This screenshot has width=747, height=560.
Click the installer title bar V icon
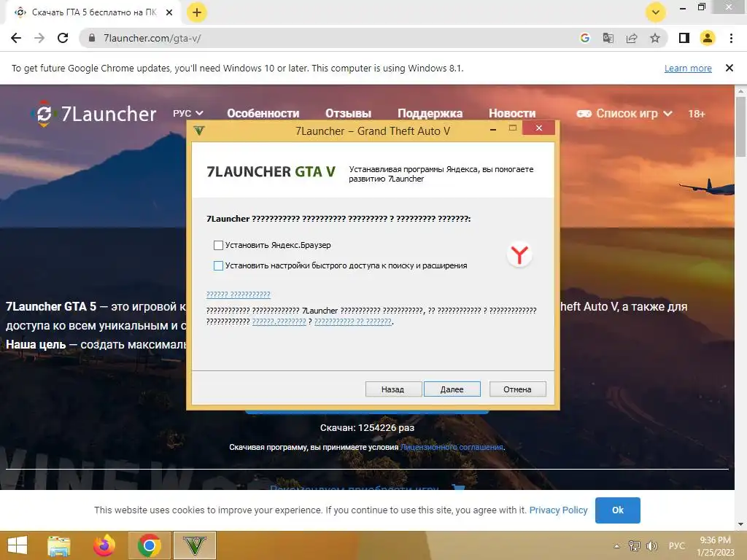tap(199, 131)
